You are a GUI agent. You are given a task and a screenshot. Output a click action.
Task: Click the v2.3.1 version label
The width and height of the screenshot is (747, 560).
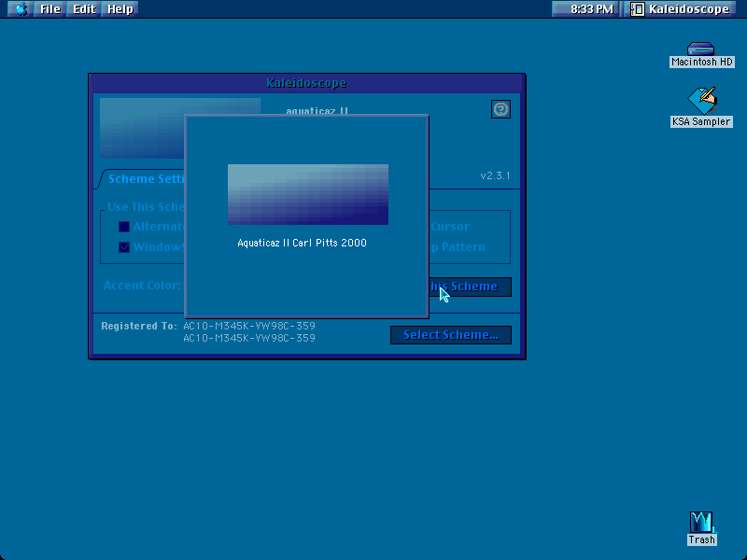pyautogui.click(x=495, y=175)
